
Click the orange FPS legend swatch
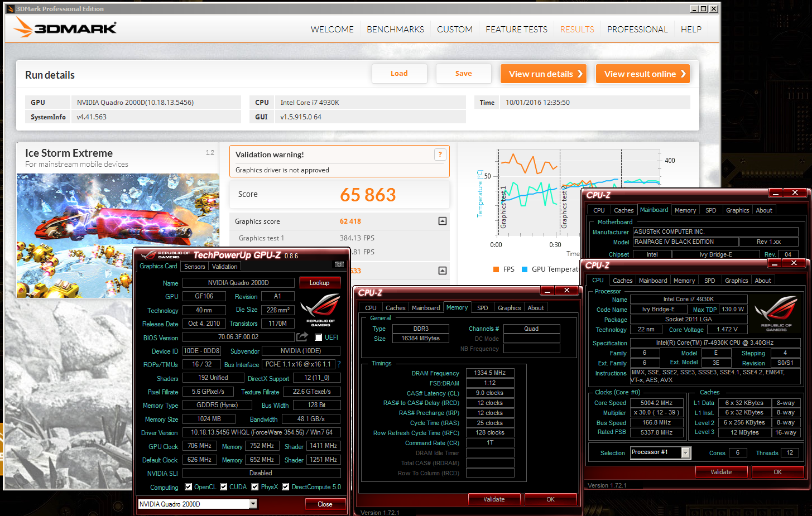(x=496, y=269)
